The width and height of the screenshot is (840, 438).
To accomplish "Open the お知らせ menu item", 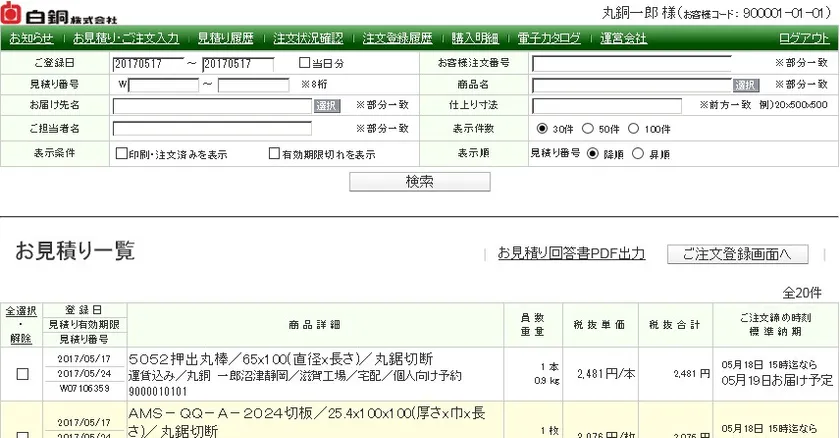I will click(31, 39).
